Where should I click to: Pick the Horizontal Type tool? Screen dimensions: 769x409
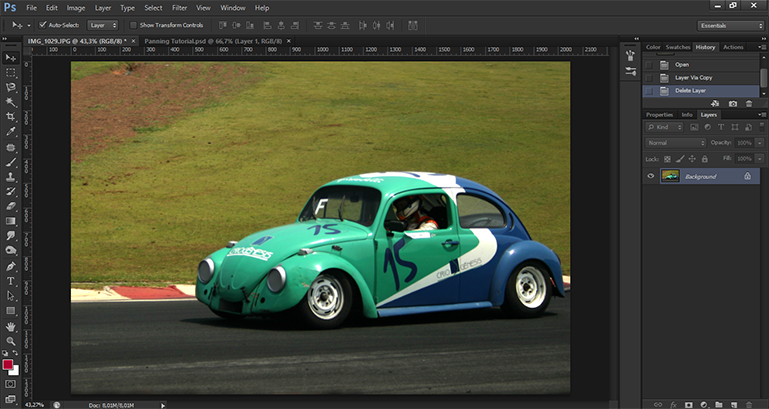[11, 281]
